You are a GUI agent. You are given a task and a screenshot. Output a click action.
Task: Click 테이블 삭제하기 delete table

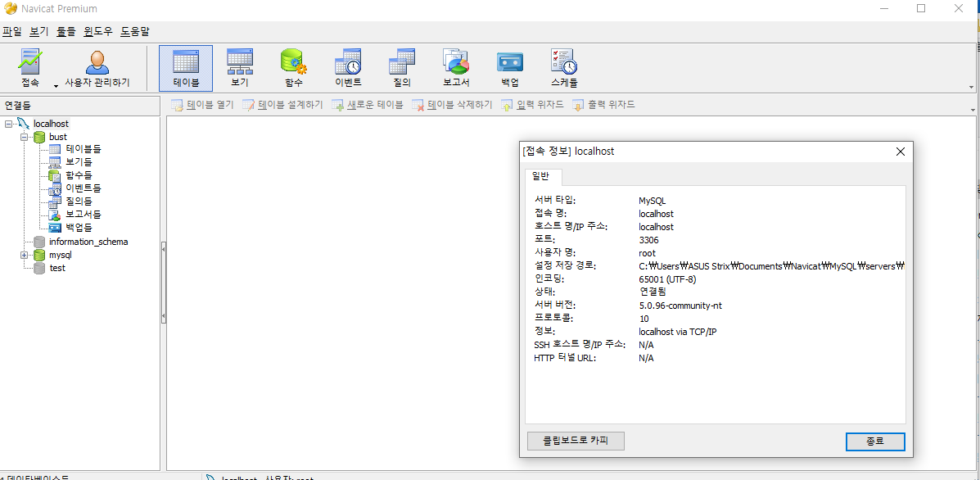pyautogui.click(x=453, y=105)
